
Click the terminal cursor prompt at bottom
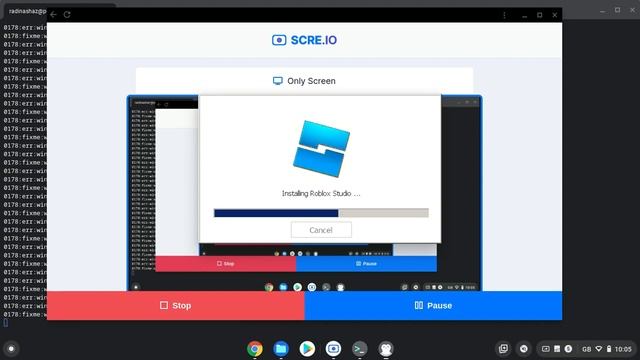tap(6, 323)
